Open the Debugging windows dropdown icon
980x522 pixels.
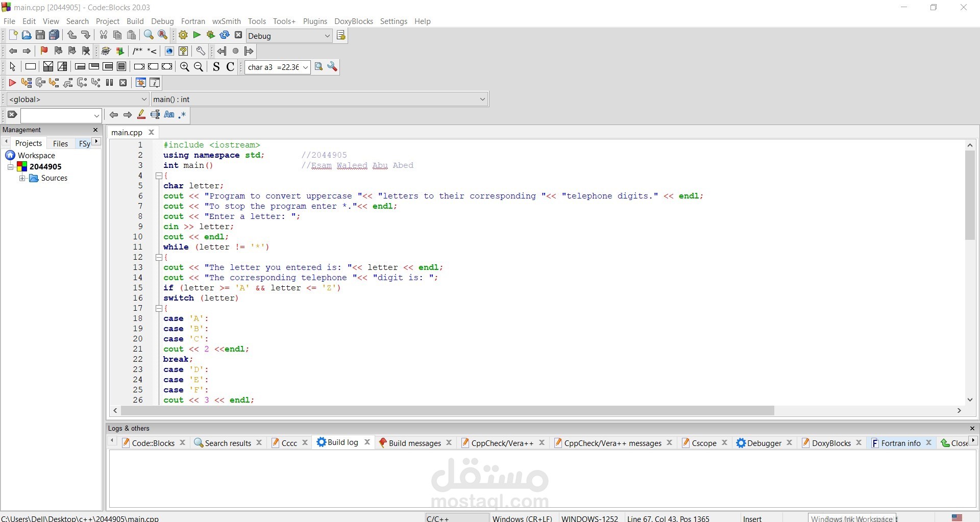(x=141, y=83)
